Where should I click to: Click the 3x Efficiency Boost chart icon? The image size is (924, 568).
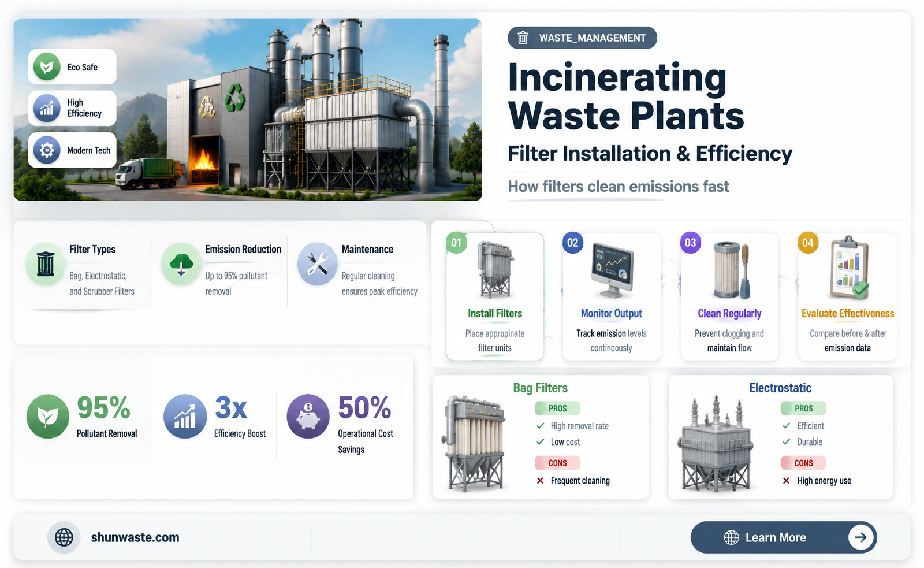(185, 416)
